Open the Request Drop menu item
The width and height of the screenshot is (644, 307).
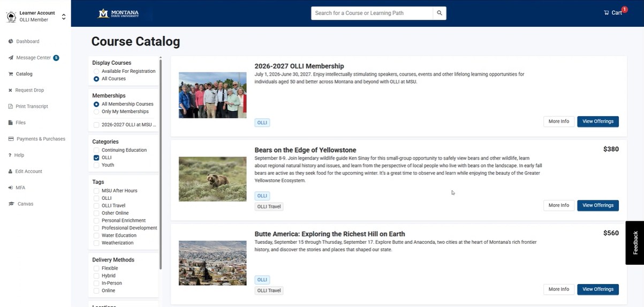[29, 90]
